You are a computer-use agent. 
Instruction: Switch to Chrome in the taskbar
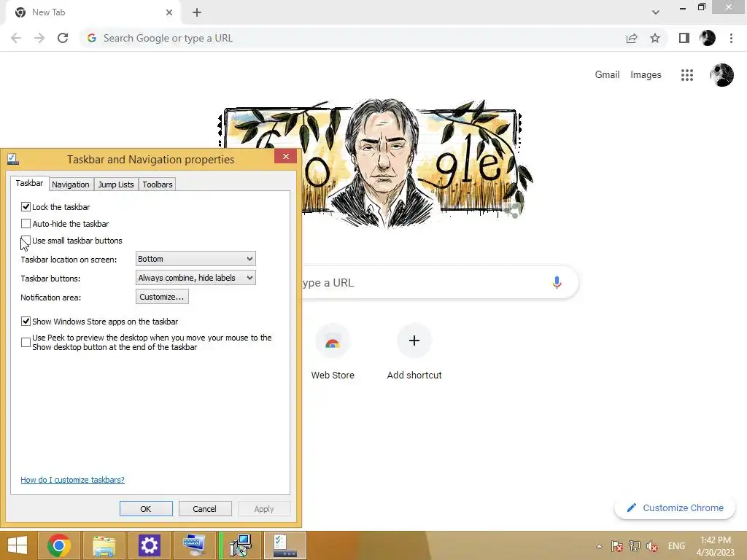58,545
